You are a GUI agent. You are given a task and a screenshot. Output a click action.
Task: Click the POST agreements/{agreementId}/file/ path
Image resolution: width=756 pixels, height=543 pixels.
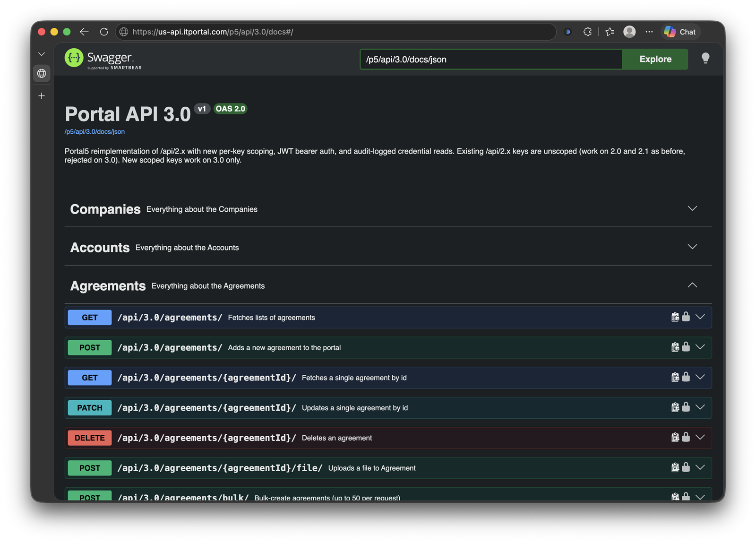pyautogui.click(x=220, y=468)
